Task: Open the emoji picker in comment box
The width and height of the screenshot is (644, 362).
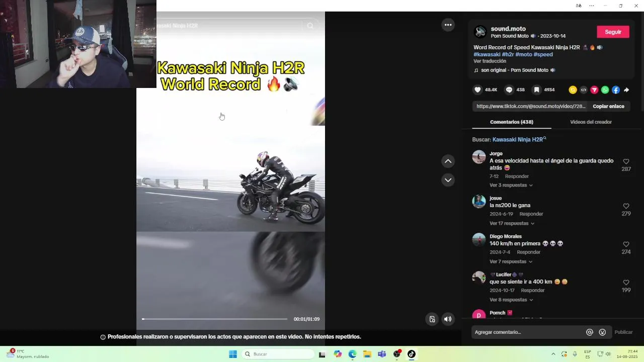Action: click(602, 332)
